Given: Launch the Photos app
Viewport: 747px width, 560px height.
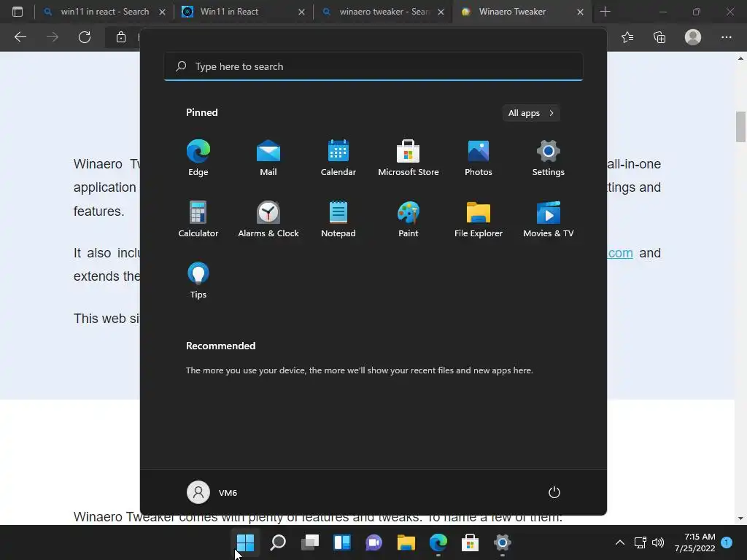Looking at the screenshot, I should [479, 157].
